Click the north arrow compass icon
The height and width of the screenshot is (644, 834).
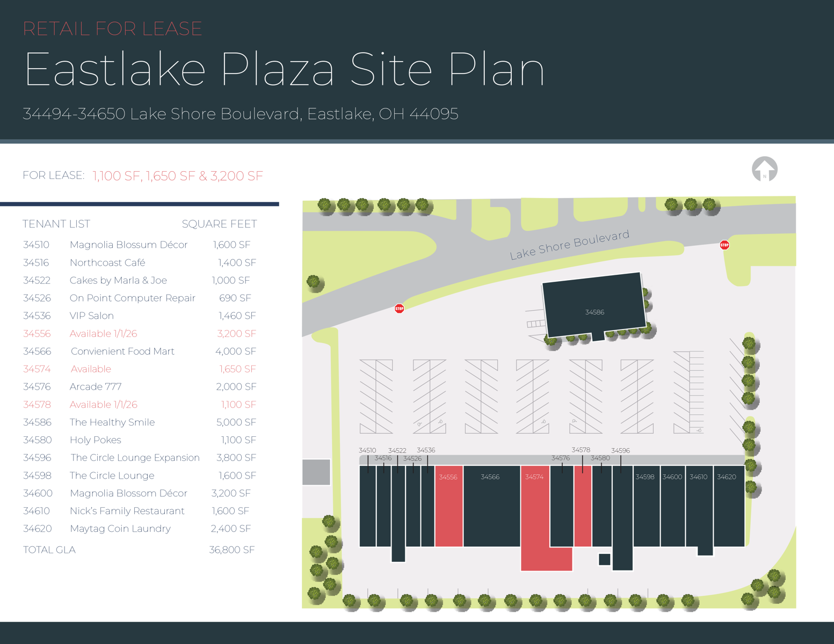765,169
